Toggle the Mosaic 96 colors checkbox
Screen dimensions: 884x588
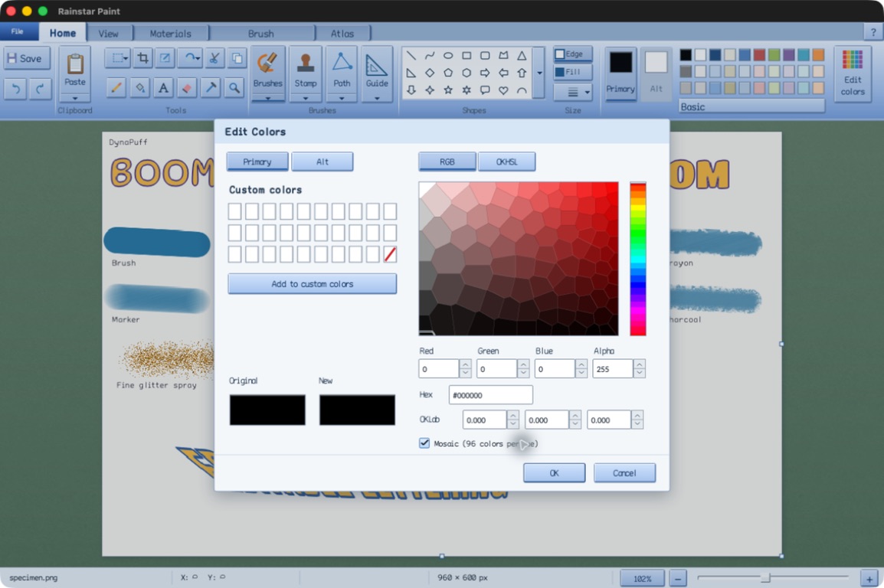pyautogui.click(x=424, y=443)
